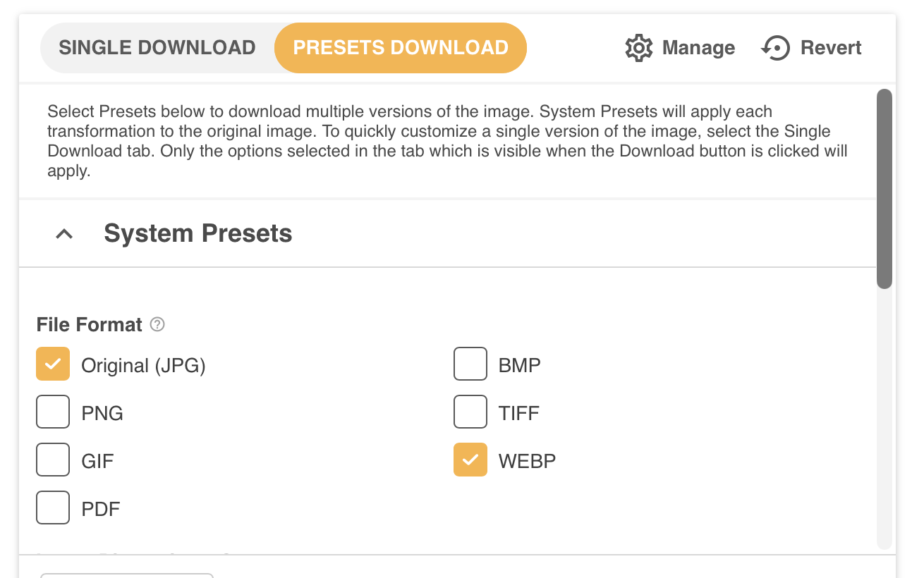Image resolution: width=924 pixels, height=578 pixels.
Task: Uncheck the Original (JPG) checkbox
Action: pos(53,364)
